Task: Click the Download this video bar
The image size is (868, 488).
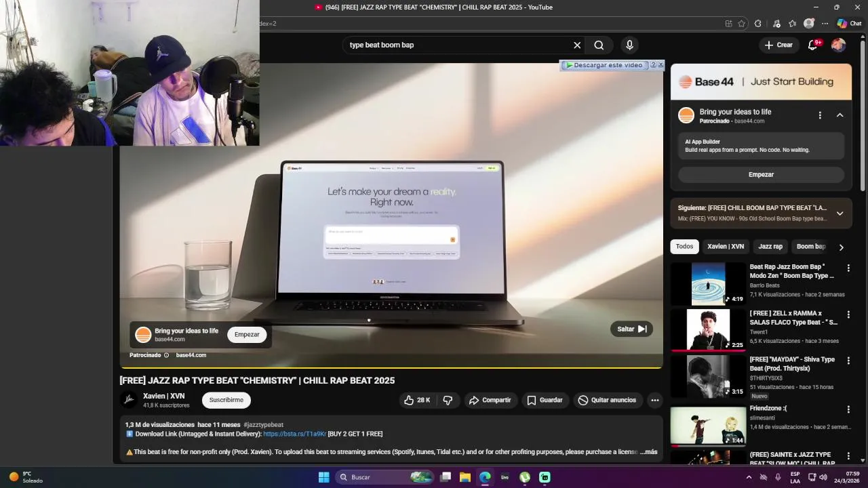Action: (x=604, y=65)
